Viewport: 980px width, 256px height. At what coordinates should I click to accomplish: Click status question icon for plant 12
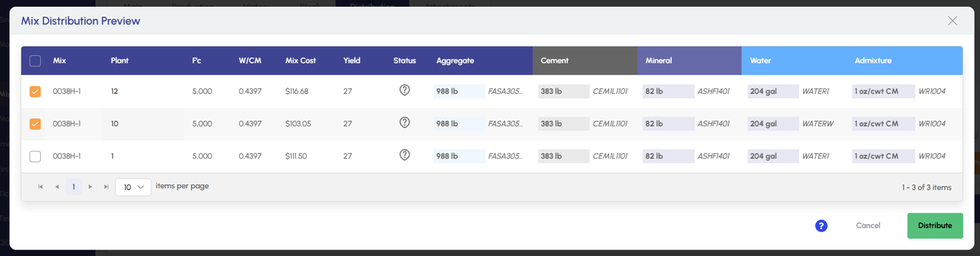pyautogui.click(x=404, y=90)
